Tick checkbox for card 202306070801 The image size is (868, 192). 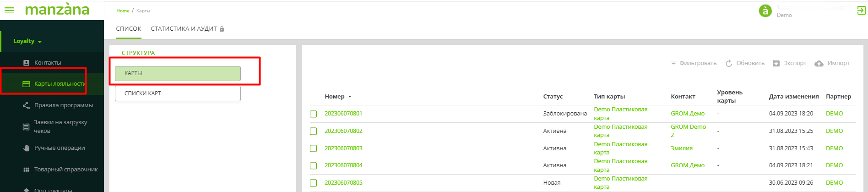coord(314,114)
